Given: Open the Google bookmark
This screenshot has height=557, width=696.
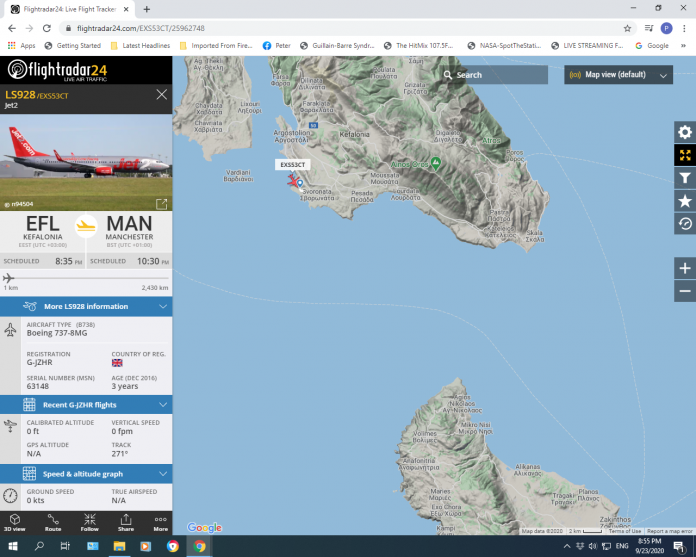Looking at the screenshot, I should point(652,46).
